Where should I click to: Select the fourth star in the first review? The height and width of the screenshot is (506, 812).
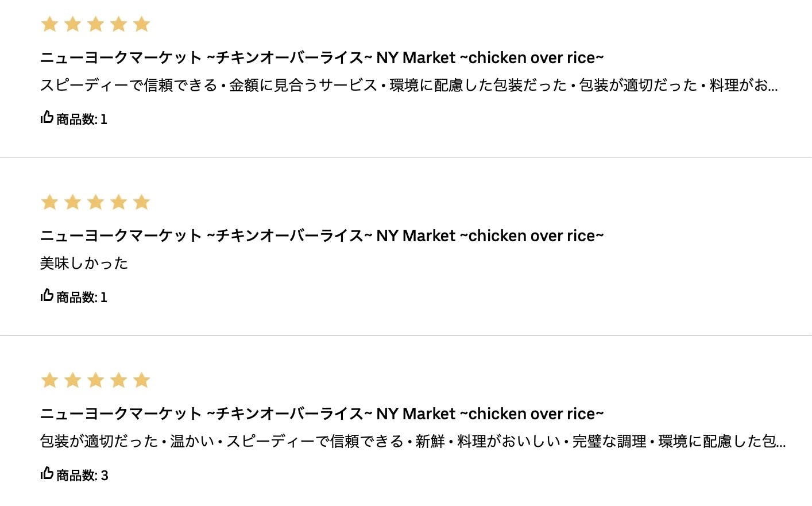118,24
